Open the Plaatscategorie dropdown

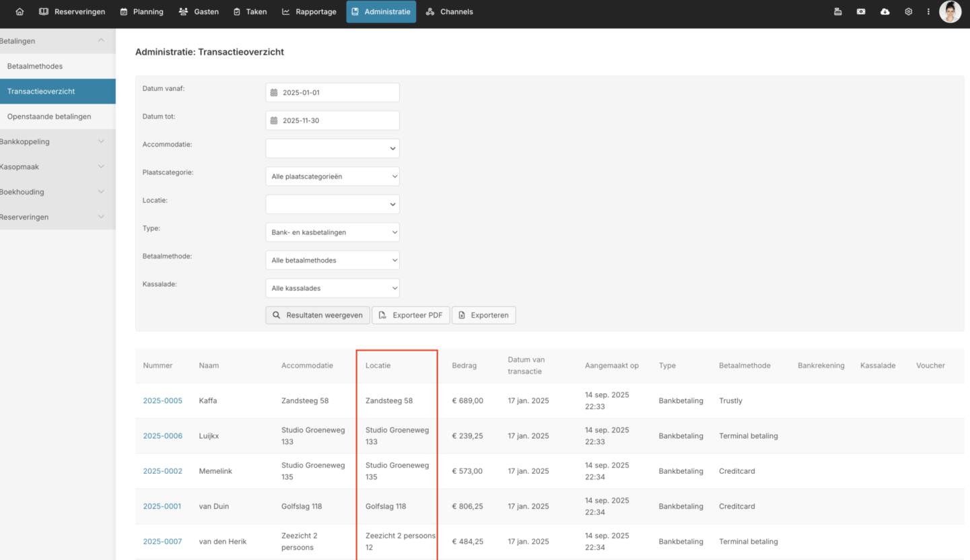coord(333,176)
